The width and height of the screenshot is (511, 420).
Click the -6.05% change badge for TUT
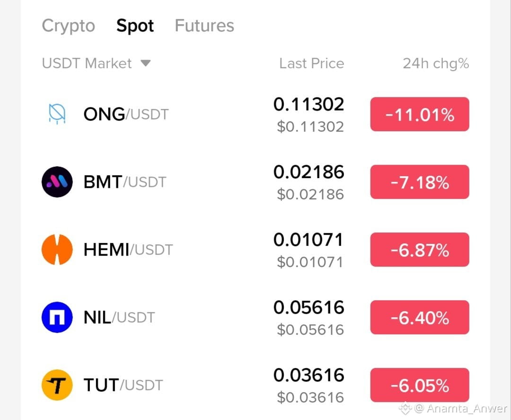[420, 385]
